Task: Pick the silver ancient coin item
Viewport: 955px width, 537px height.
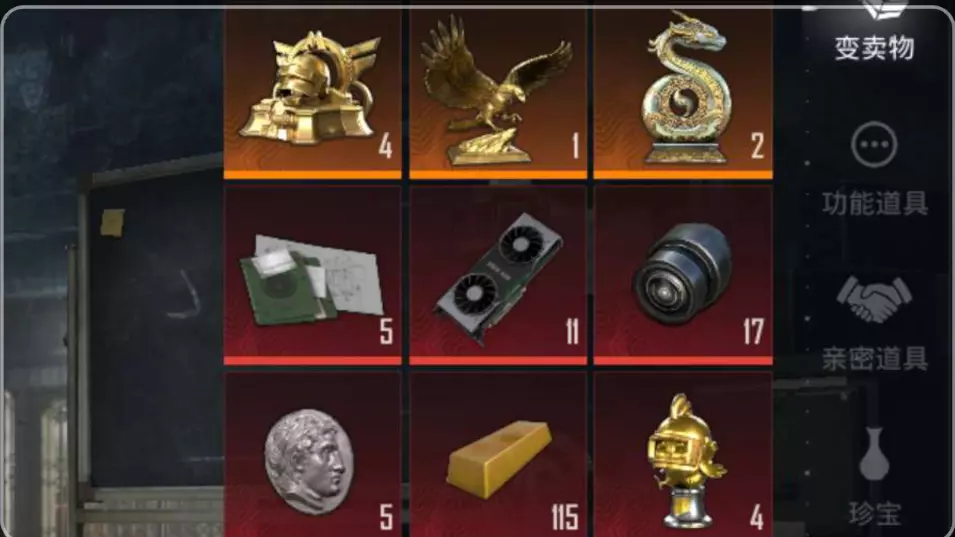Action: 312,455
